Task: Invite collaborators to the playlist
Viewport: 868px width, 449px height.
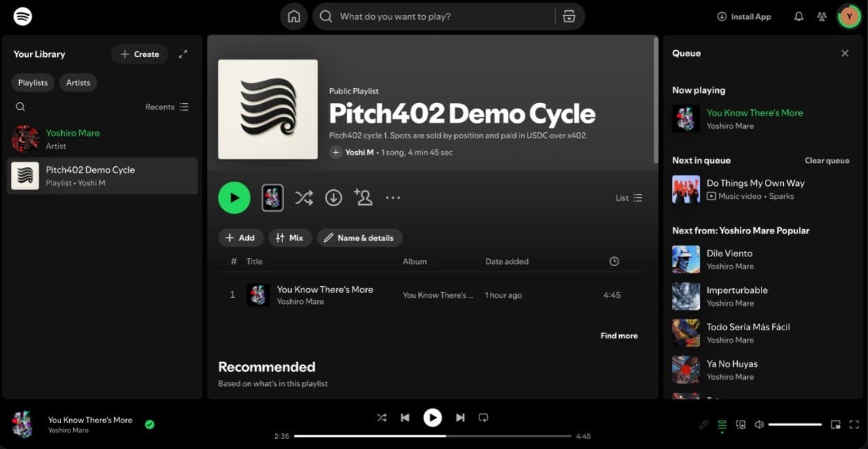Action: pos(363,197)
